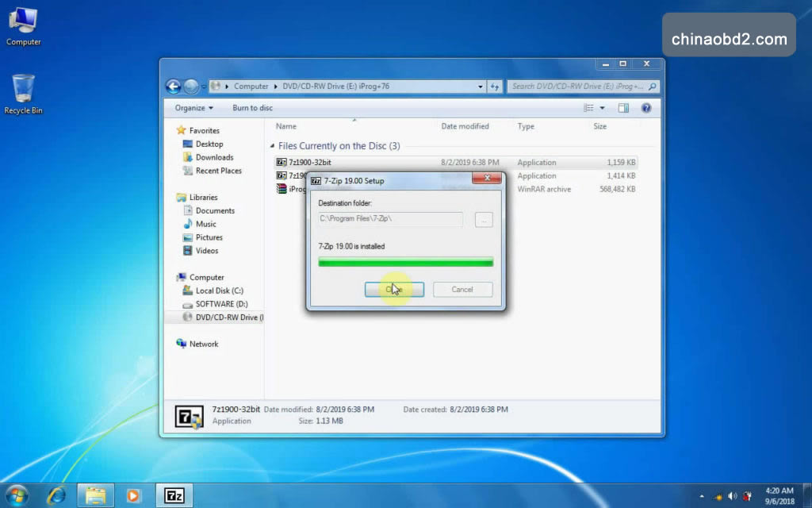The height and width of the screenshot is (508, 812).
Task: Open Network in navigation pane
Action: (x=204, y=344)
